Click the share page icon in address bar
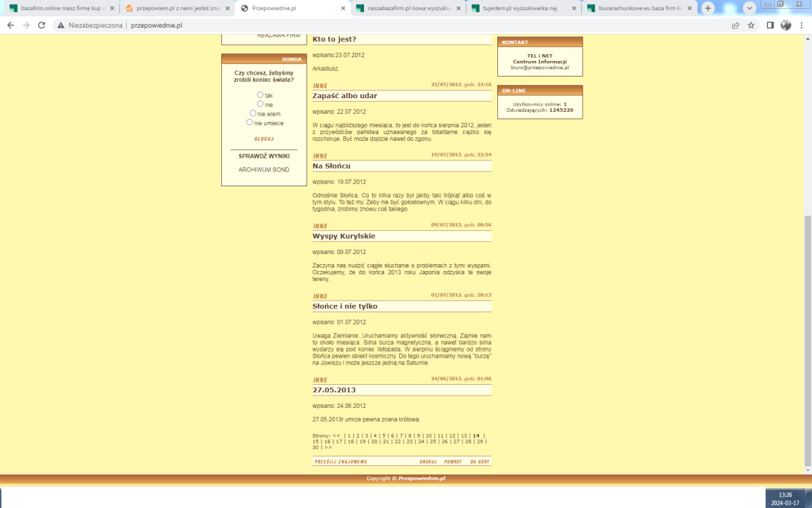 tap(736, 25)
